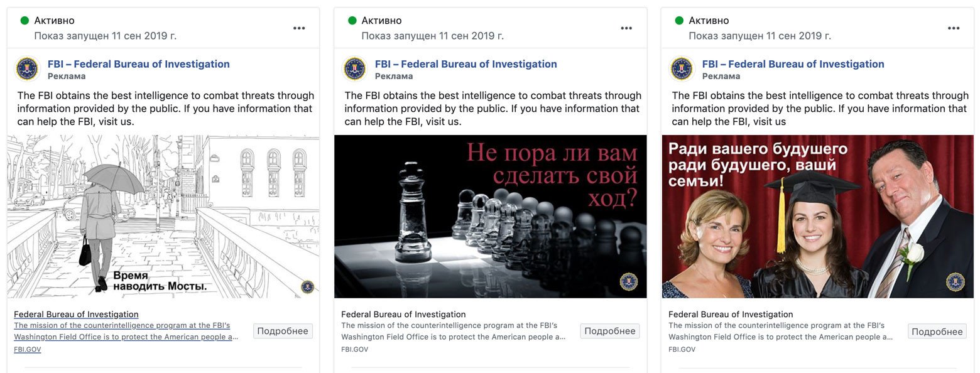Click the FBI seal avatar on the first ad

tap(28, 68)
